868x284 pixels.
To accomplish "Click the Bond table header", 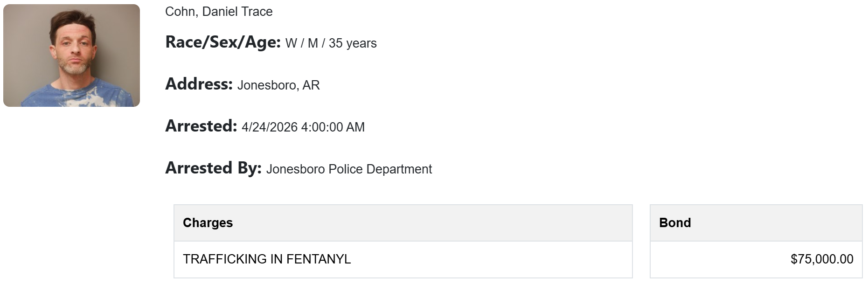I will 675,223.
